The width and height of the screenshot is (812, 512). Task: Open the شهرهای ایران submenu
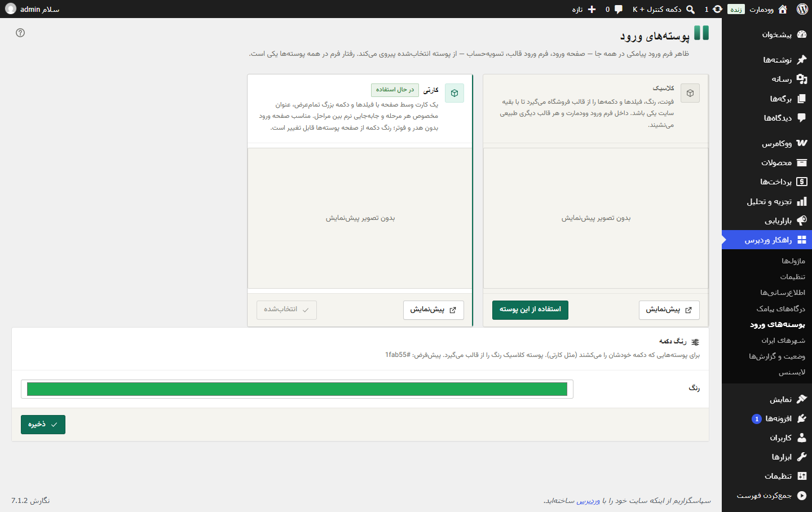pos(783,340)
